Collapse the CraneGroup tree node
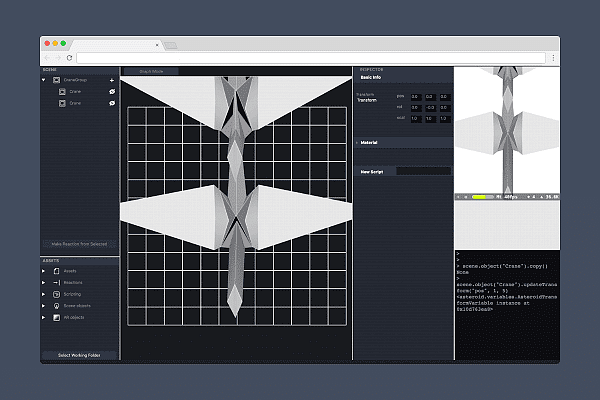600x400 pixels. [x=44, y=80]
